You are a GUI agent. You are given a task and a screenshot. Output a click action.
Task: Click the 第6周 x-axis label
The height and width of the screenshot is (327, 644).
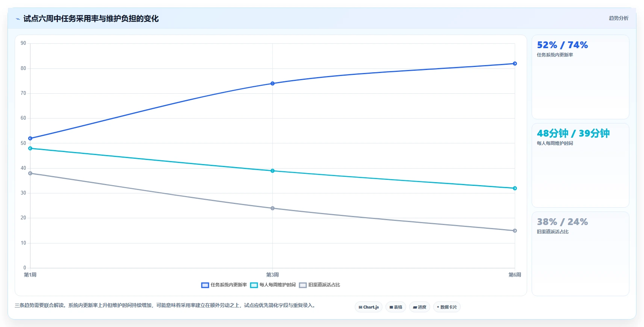tap(515, 275)
